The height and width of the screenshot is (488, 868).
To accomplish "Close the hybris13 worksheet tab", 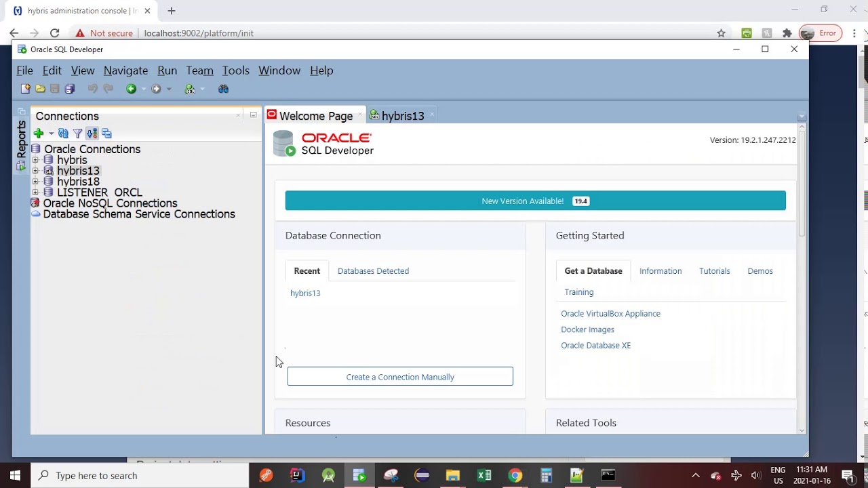I will click(x=432, y=115).
